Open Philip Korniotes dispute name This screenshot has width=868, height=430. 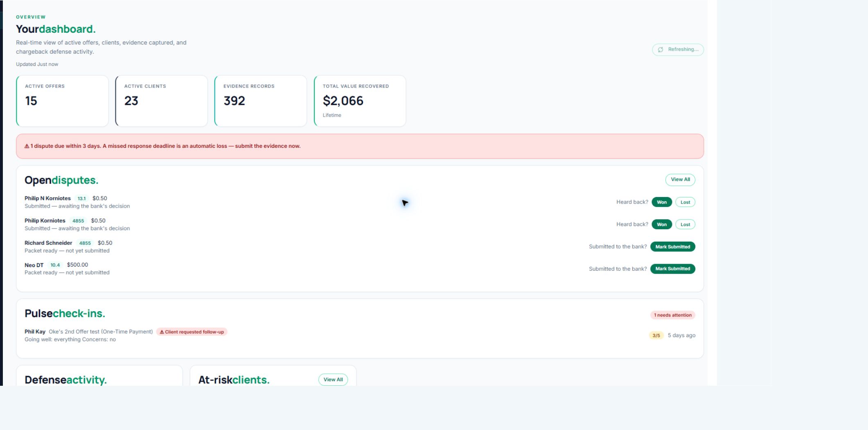[45, 221]
